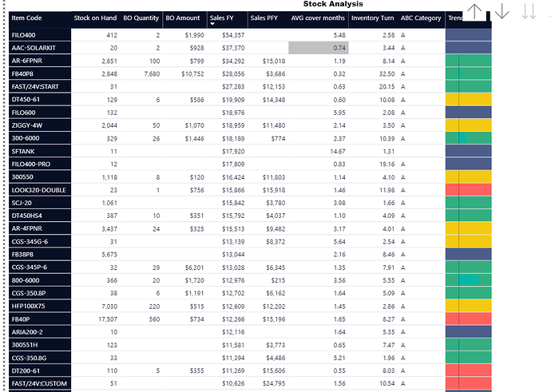This screenshot has height=392, width=551.
Task: Sort by Stock on Hand column header
Action: click(x=95, y=18)
